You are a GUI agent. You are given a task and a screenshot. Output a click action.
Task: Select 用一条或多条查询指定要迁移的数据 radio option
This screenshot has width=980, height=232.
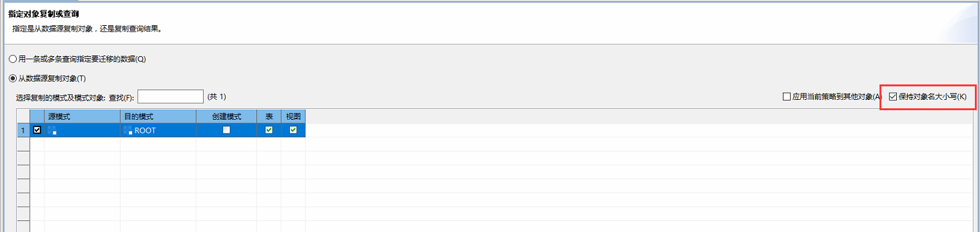pos(13,59)
